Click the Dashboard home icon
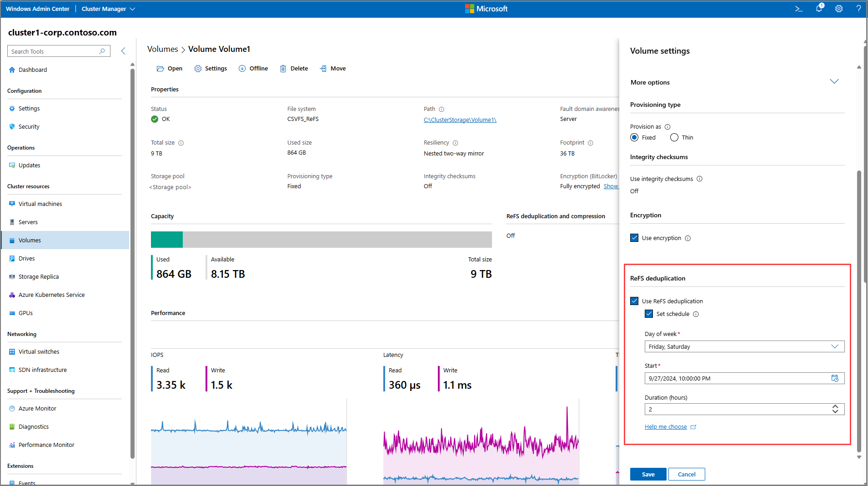 tap(12, 70)
